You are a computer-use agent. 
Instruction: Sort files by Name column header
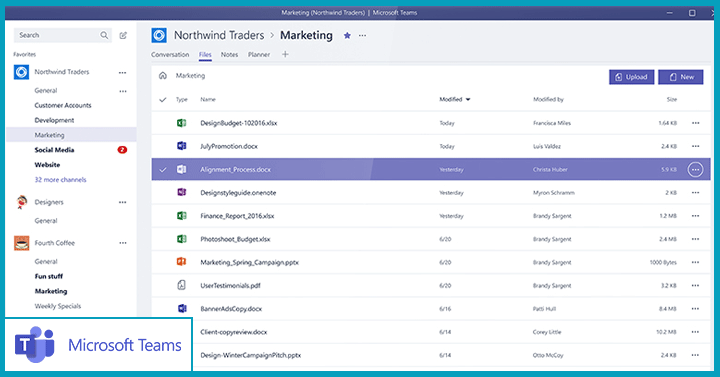208,100
